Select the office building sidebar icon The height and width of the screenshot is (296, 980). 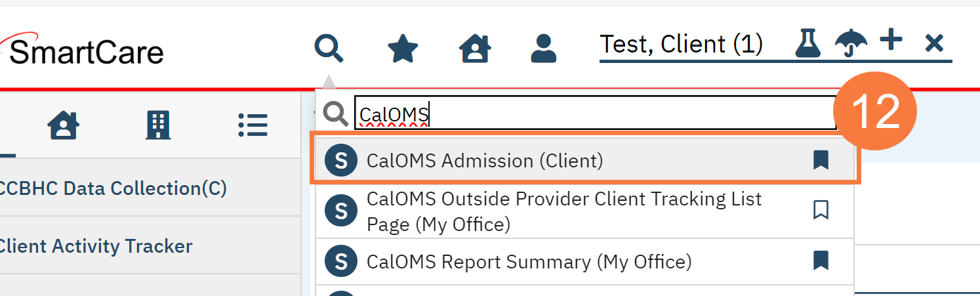click(x=157, y=124)
